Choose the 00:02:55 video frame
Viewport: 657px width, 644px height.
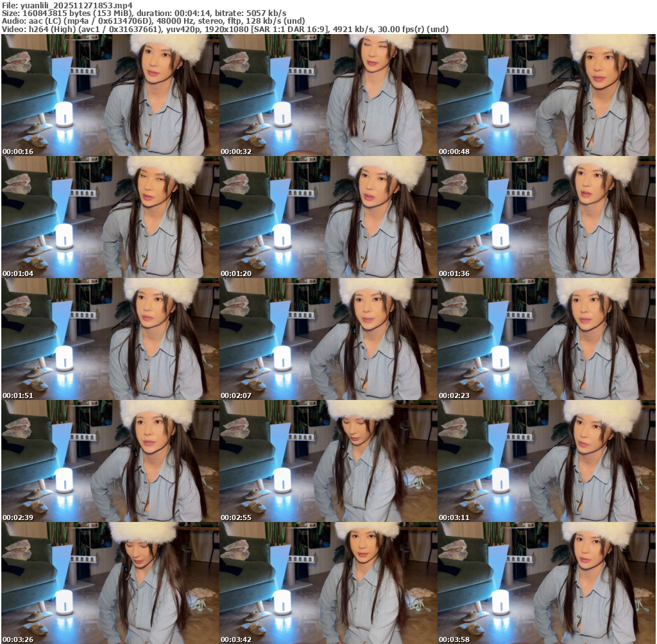(x=328, y=461)
